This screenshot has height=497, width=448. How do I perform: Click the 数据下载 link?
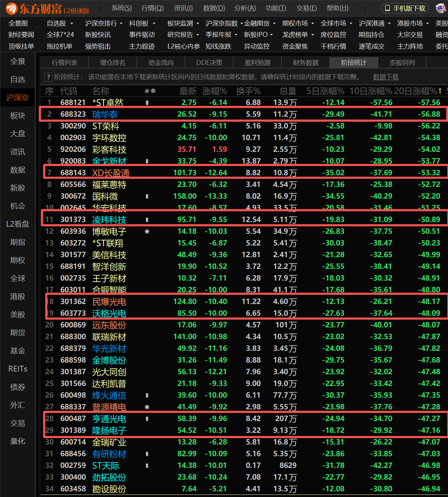386,77
